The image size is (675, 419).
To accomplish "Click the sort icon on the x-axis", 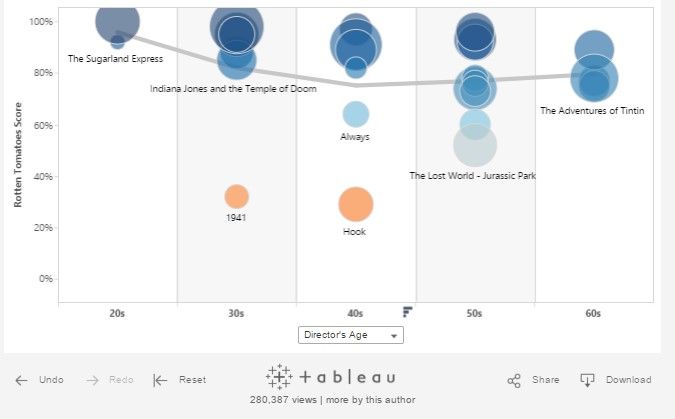I will [408, 312].
